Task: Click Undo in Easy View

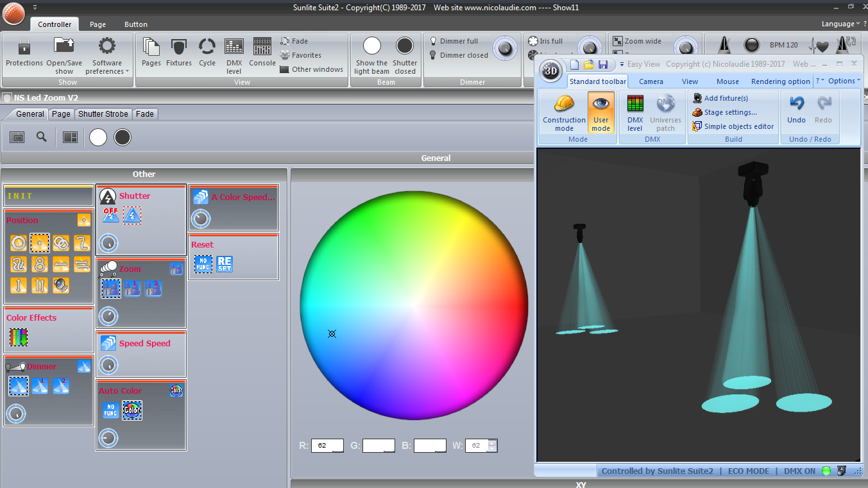Action: tap(796, 109)
